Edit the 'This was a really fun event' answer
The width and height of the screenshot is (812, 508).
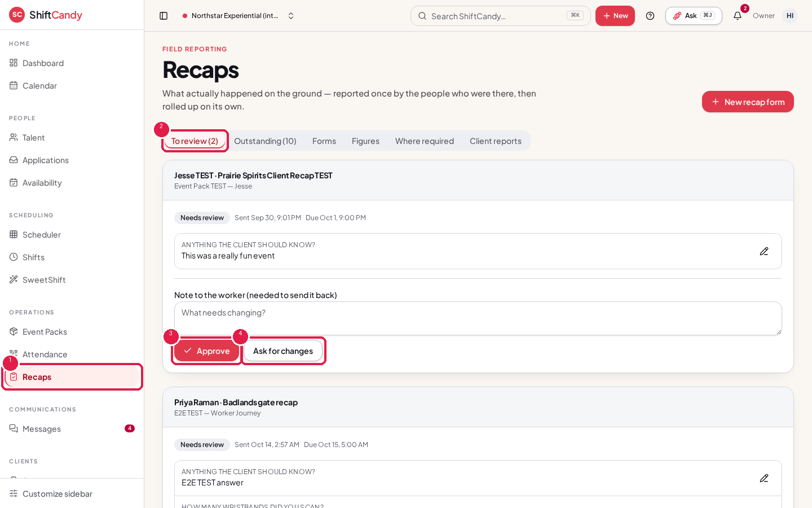point(764,251)
